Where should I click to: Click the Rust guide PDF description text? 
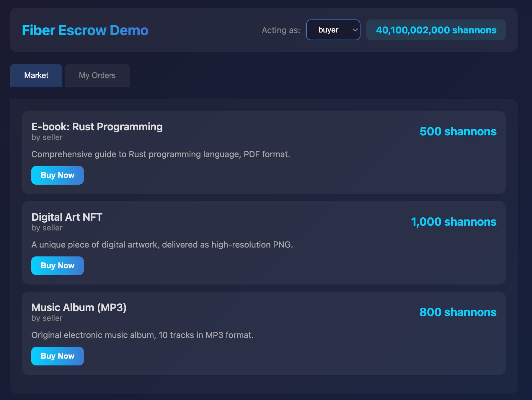tap(161, 154)
